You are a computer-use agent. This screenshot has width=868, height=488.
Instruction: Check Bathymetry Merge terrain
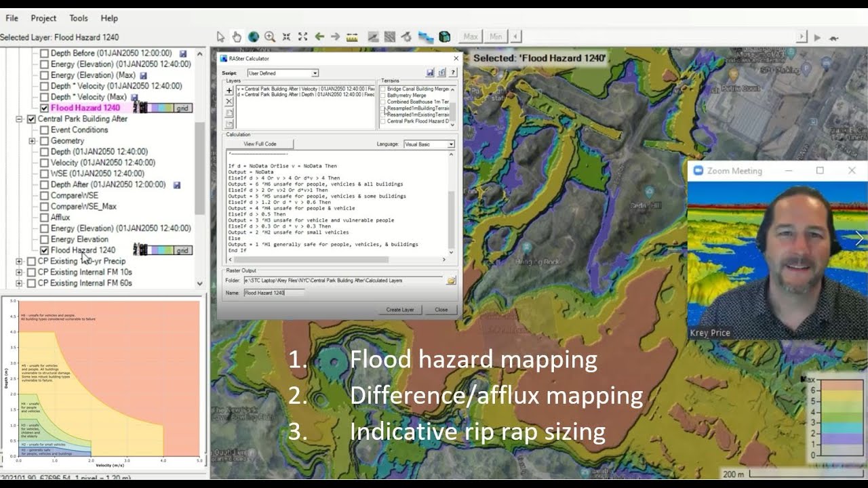383,96
